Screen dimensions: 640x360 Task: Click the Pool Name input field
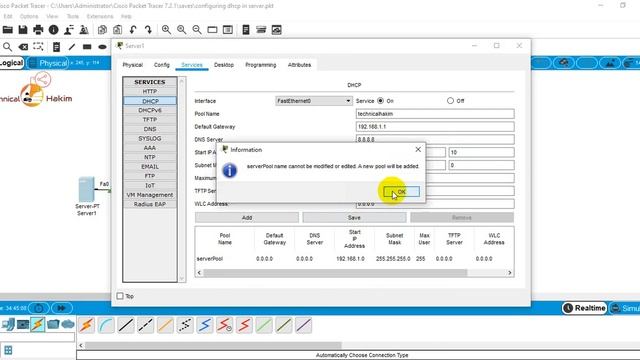coord(435,114)
